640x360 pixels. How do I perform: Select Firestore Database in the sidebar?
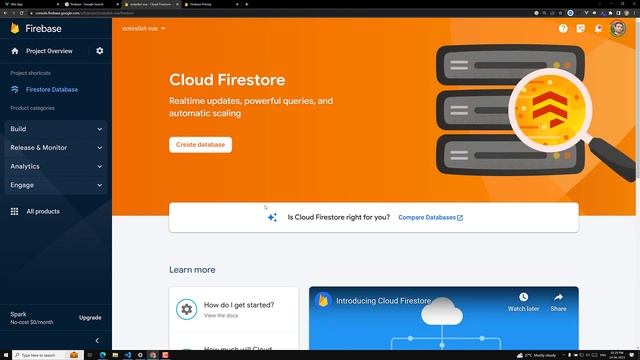(52, 89)
